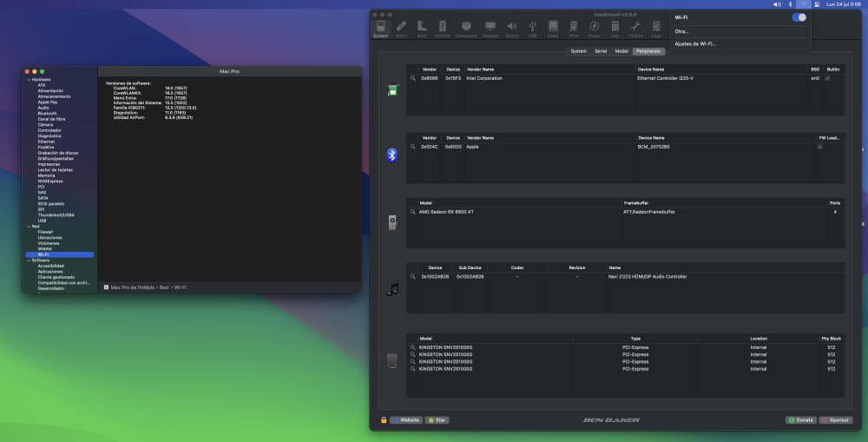
Task: Switch to the System tab
Action: 578,51
